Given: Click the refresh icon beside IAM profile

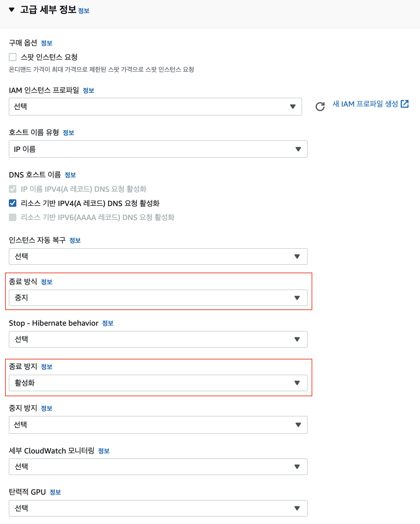Looking at the screenshot, I should pyautogui.click(x=320, y=107).
